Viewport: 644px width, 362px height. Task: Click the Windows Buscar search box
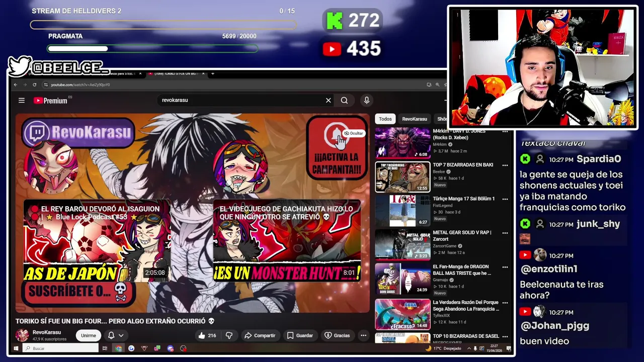coord(60,348)
